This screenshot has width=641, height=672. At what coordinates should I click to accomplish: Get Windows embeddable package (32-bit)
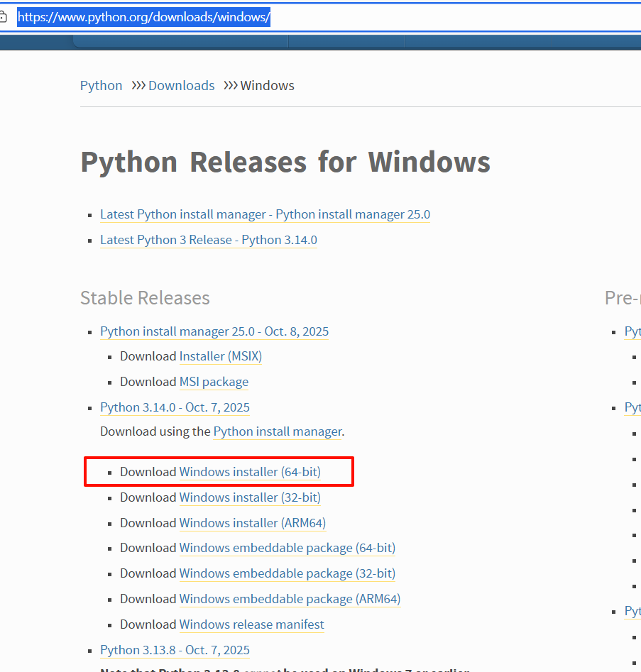pyautogui.click(x=287, y=573)
